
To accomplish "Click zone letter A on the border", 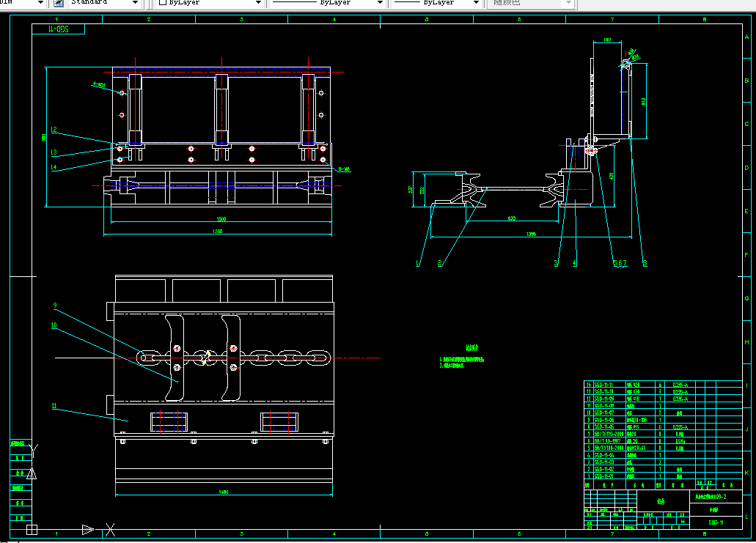I will tap(747, 37).
